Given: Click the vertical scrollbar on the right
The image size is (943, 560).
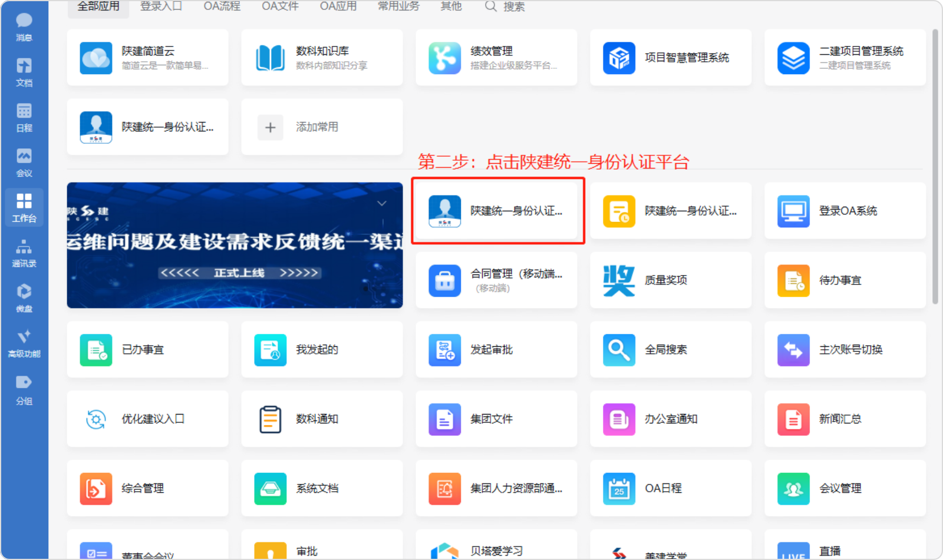Looking at the screenshot, I should (x=935, y=165).
